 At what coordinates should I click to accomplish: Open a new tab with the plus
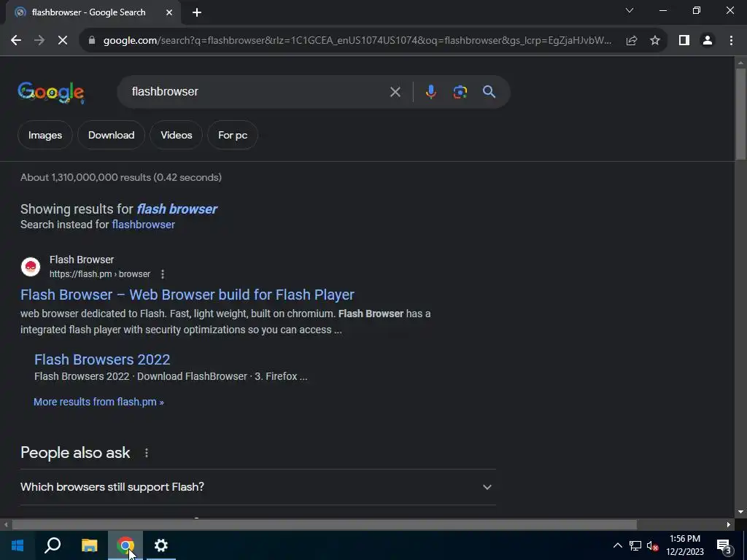(x=197, y=13)
